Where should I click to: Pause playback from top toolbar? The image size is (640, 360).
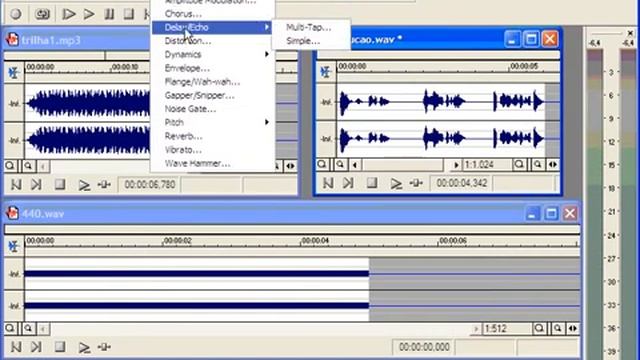pyautogui.click(x=109, y=14)
